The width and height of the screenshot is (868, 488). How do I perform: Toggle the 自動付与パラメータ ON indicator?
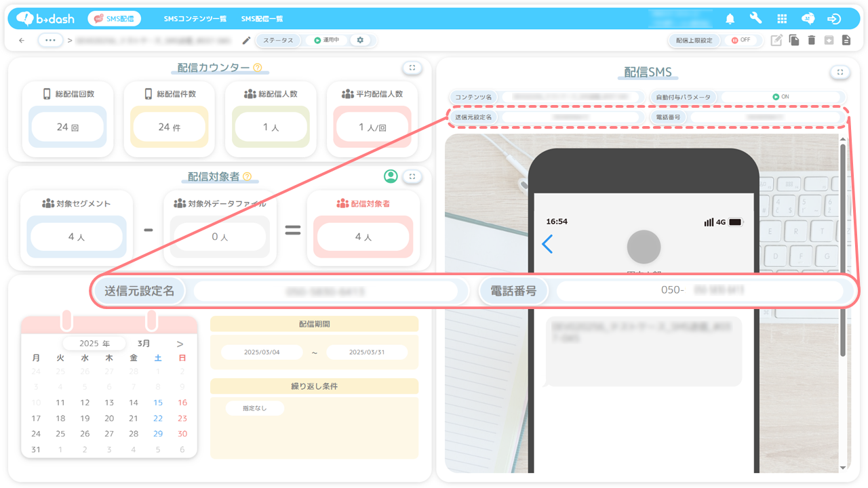[781, 97]
